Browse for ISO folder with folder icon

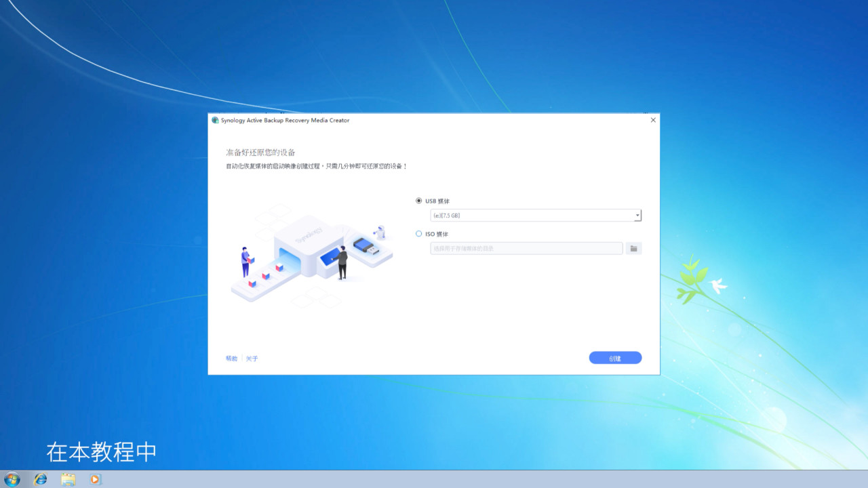(633, 249)
